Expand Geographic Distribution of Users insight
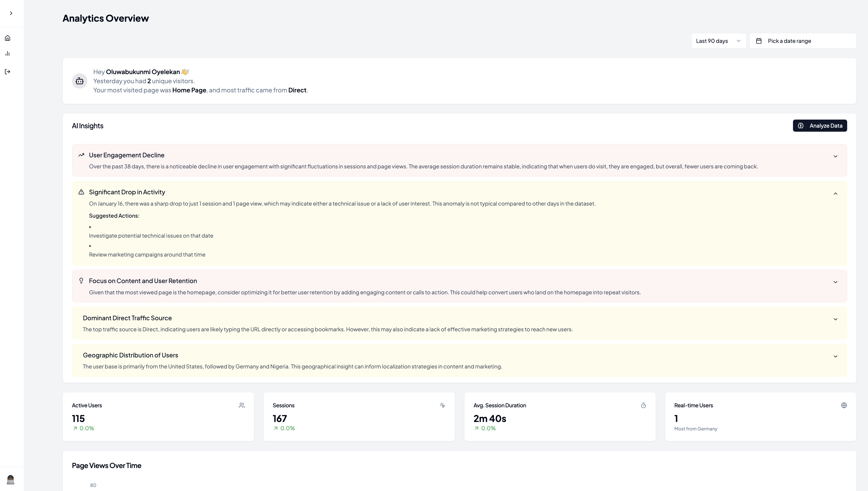The height and width of the screenshot is (491, 868). click(x=835, y=356)
